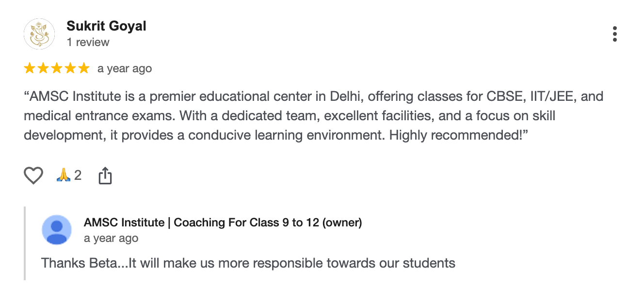
Task: Click the first gold rating star
Action: click(x=30, y=69)
